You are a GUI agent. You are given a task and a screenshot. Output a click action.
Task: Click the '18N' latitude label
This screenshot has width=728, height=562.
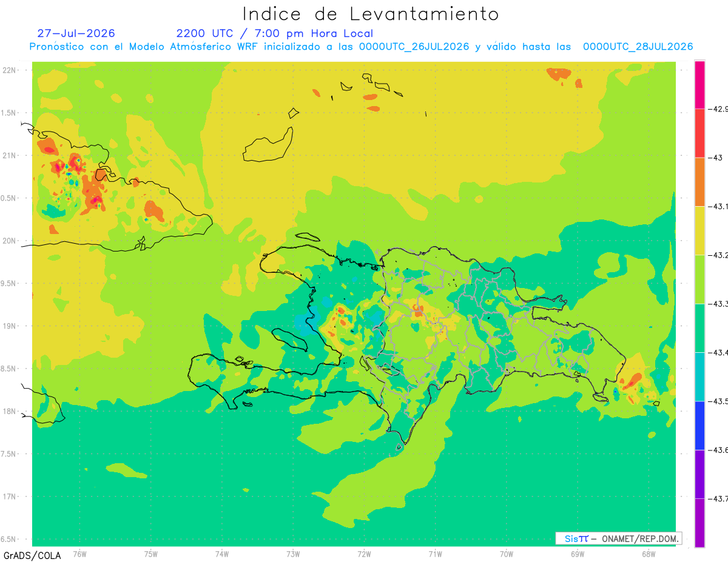[x=10, y=411]
